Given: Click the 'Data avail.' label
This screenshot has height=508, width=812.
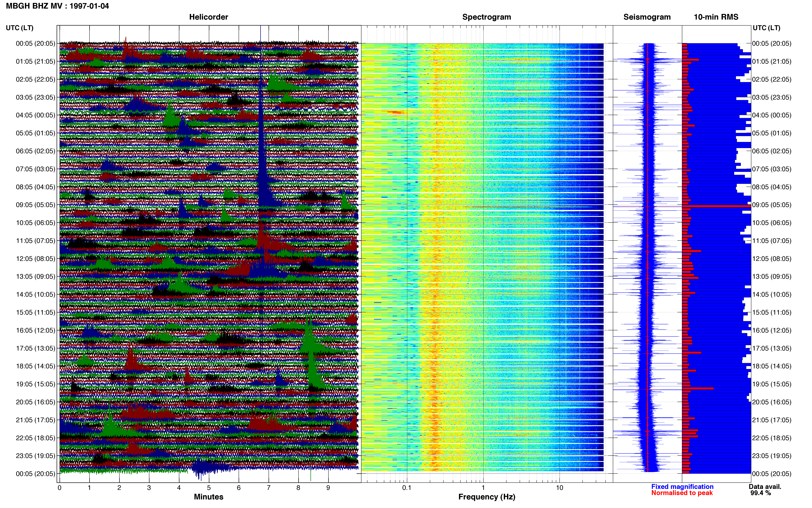Looking at the screenshot, I should click(765, 486).
